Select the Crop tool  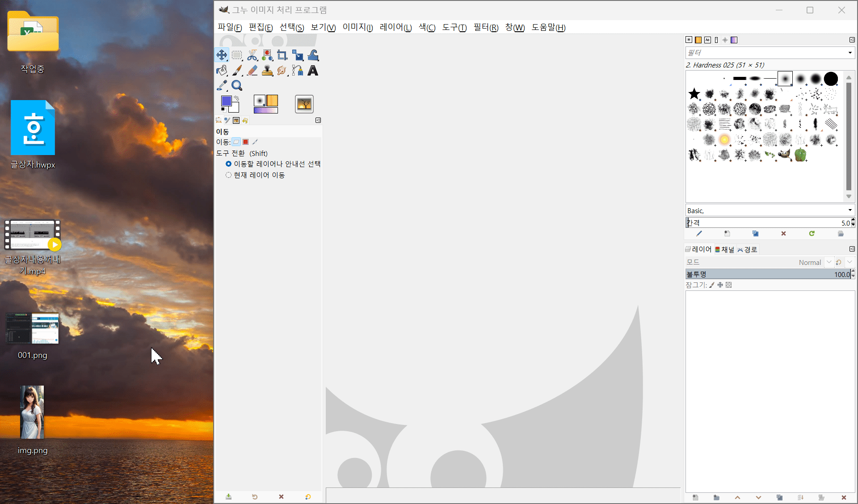(282, 55)
